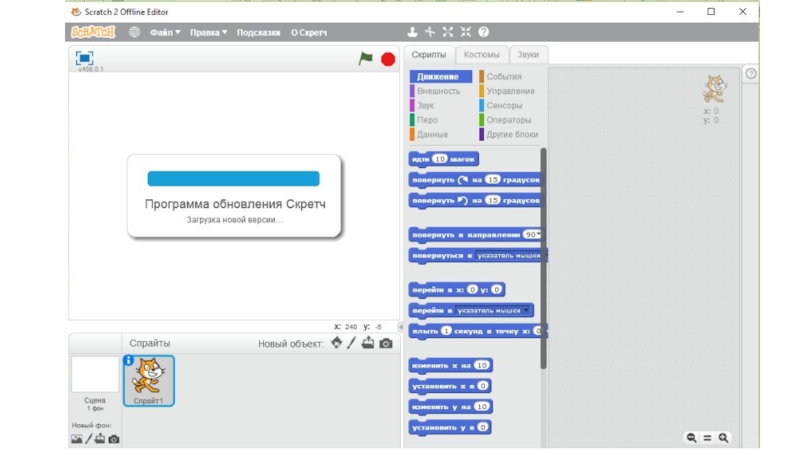
Task: Switch to the Звуки tab
Action: click(528, 55)
